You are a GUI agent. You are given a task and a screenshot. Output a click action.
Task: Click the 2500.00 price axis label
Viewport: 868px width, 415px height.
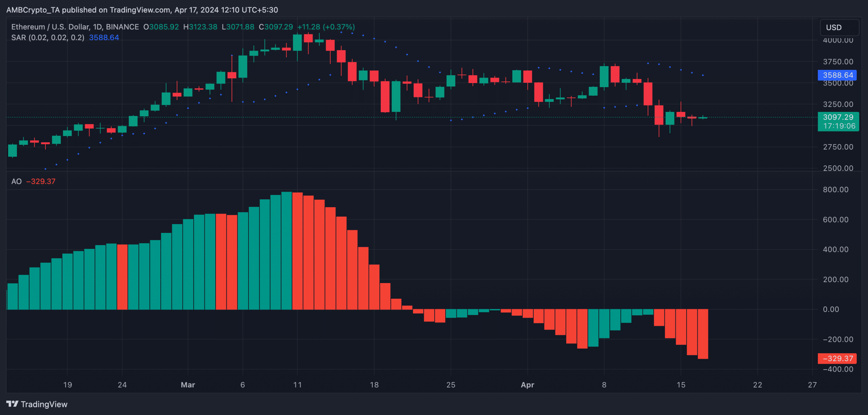(x=838, y=168)
